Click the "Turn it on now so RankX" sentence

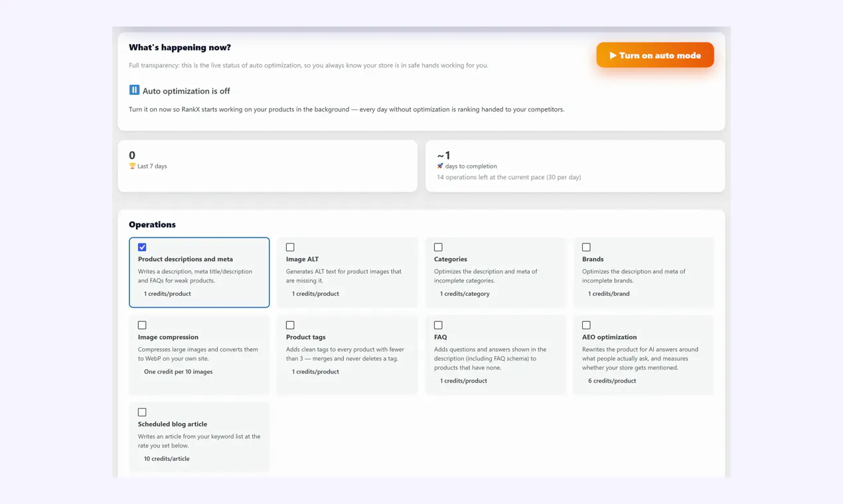(346, 109)
